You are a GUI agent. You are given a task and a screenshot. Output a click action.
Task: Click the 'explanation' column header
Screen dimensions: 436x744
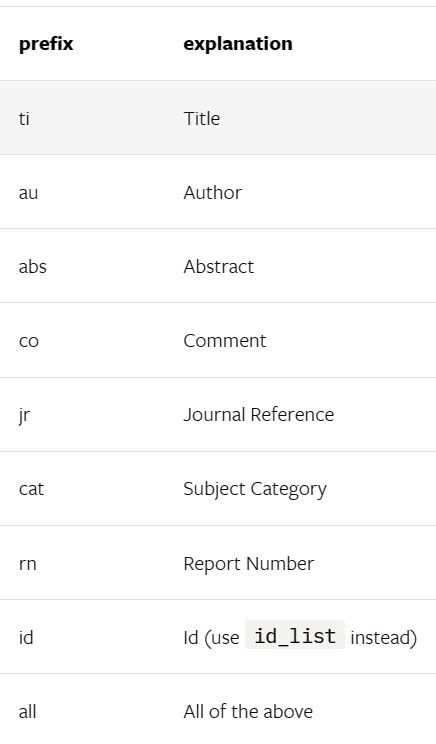[x=238, y=44]
